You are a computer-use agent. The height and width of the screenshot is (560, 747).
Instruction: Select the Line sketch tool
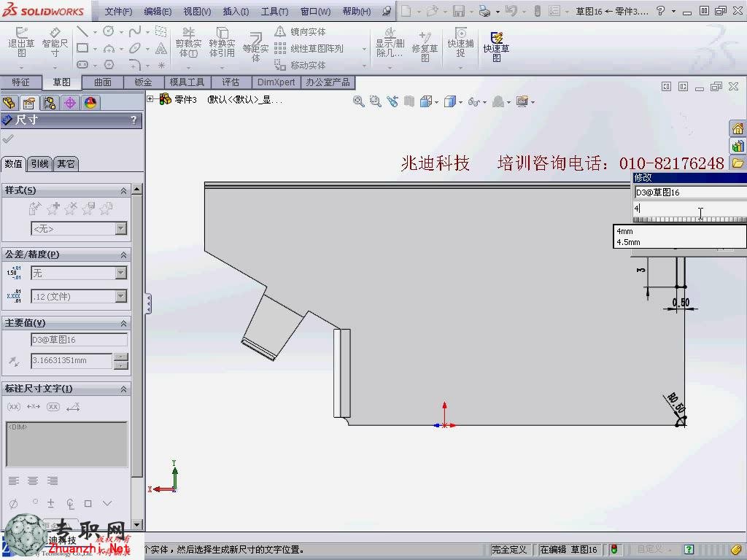pos(82,31)
